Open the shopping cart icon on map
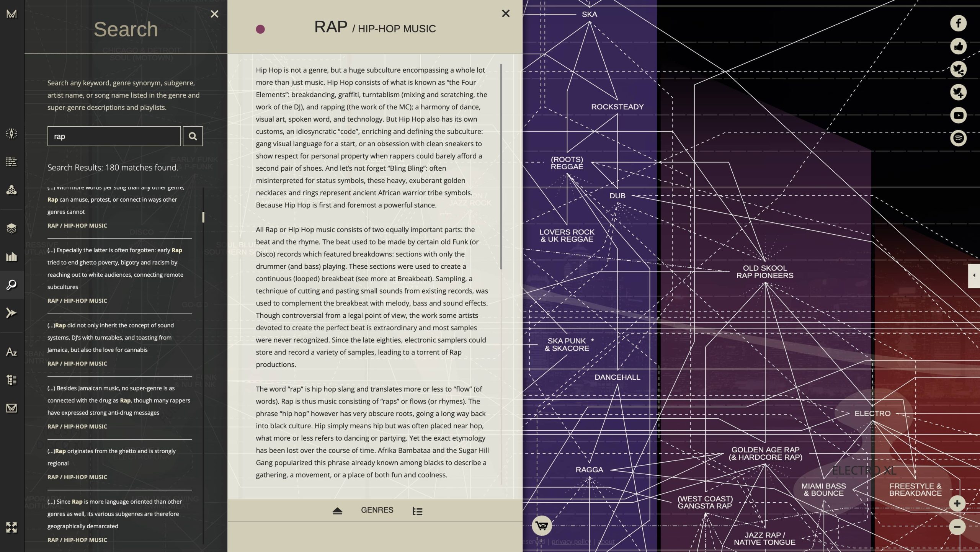The height and width of the screenshot is (552, 980). click(542, 526)
